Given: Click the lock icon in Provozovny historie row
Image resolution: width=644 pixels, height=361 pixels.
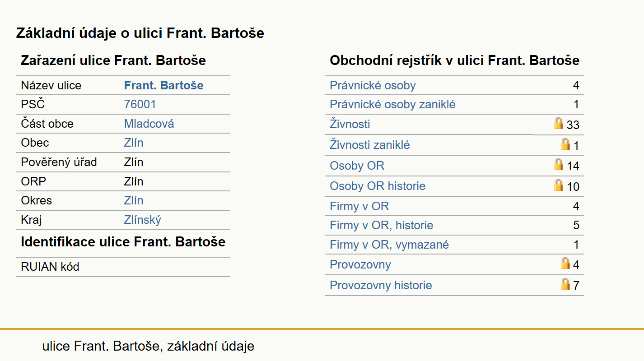Looking at the screenshot, I should click(565, 284).
